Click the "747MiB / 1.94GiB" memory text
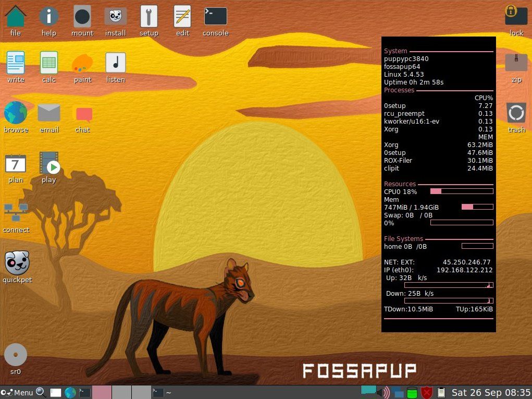This screenshot has height=399, width=532. pyautogui.click(x=411, y=207)
